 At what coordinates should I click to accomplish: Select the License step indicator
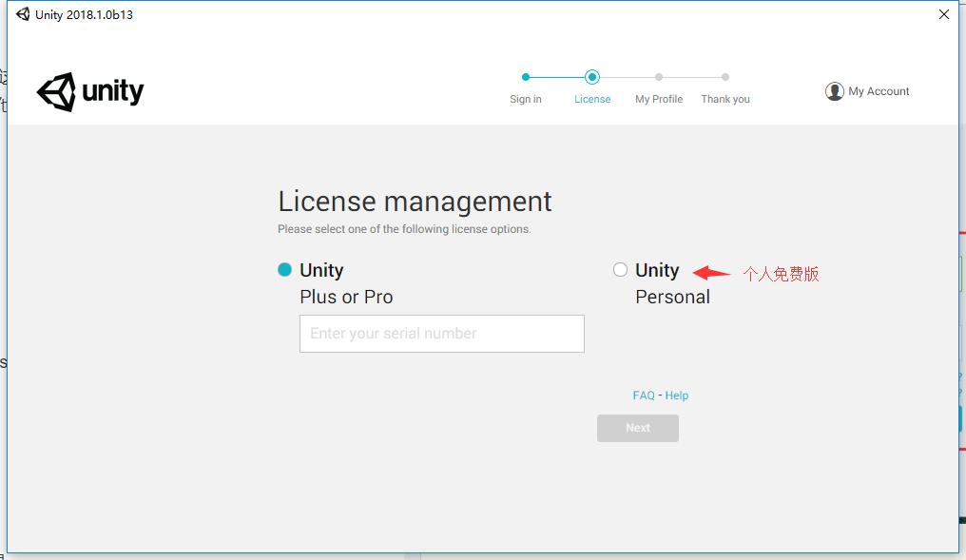(592, 77)
